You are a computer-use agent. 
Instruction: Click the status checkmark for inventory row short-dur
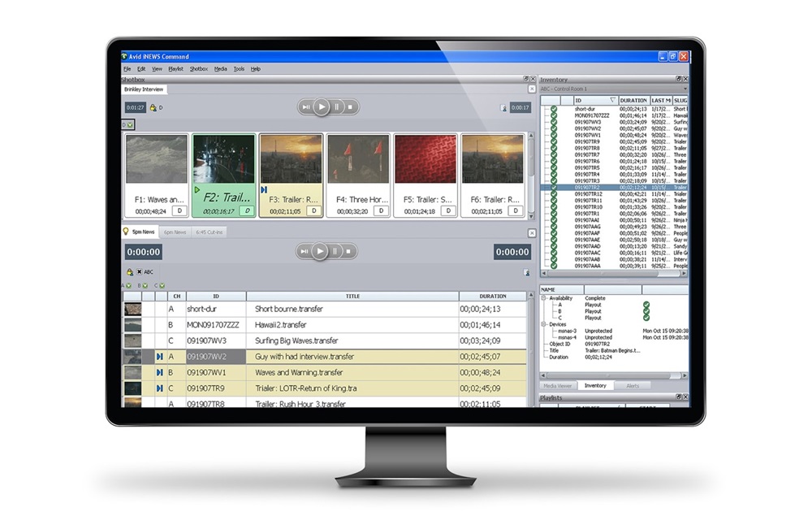[x=554, y=109]
